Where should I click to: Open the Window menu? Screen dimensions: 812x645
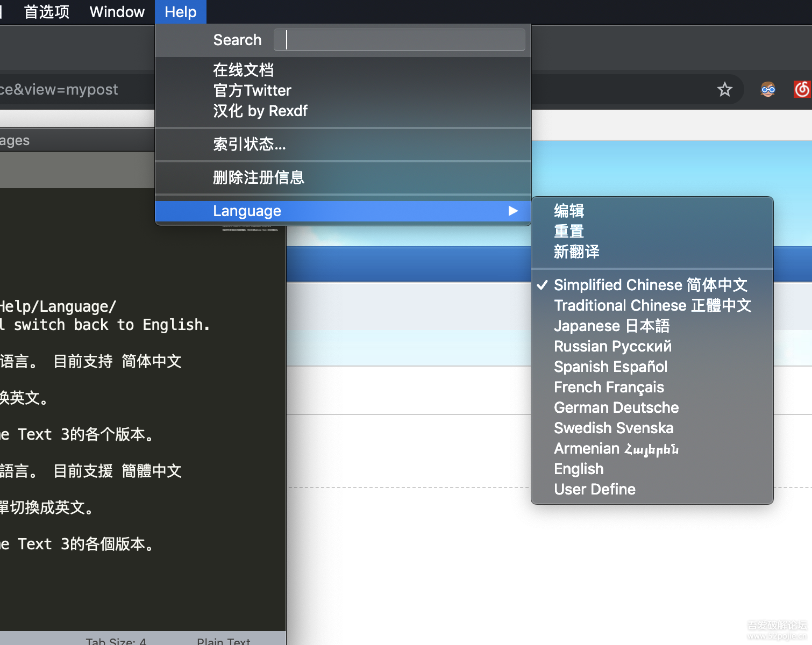pos(117,12)
